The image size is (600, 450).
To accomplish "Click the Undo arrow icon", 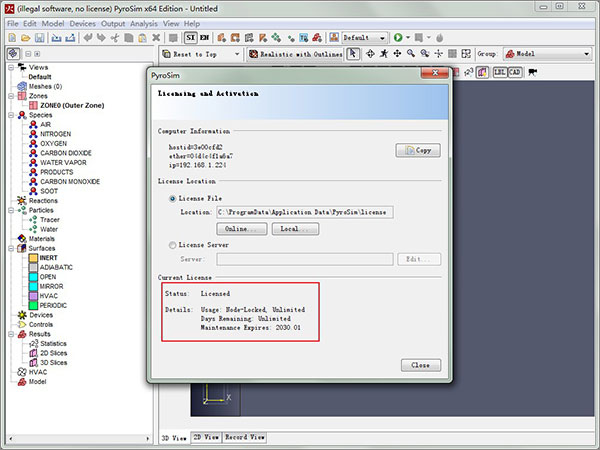I will [88, 38].
